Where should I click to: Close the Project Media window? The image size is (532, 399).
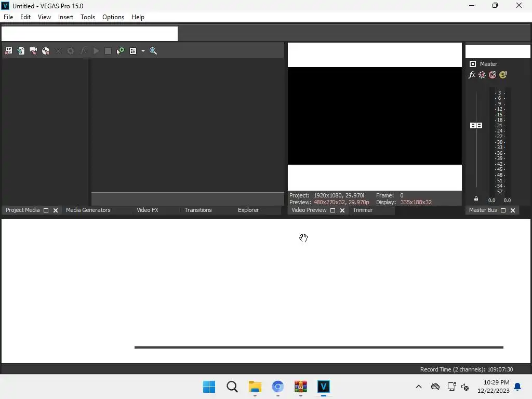[56, 210]
